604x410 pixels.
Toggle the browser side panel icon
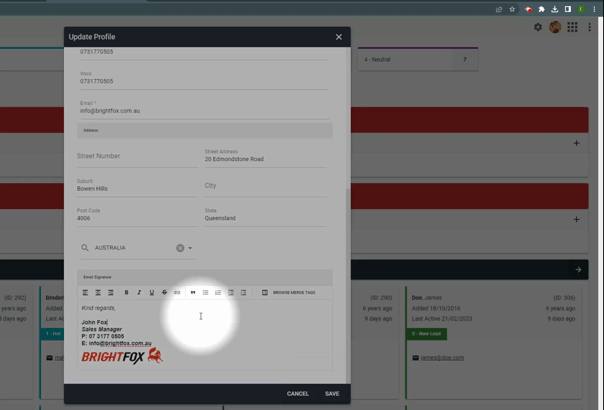pyautogui.click(x=568, y=9)
